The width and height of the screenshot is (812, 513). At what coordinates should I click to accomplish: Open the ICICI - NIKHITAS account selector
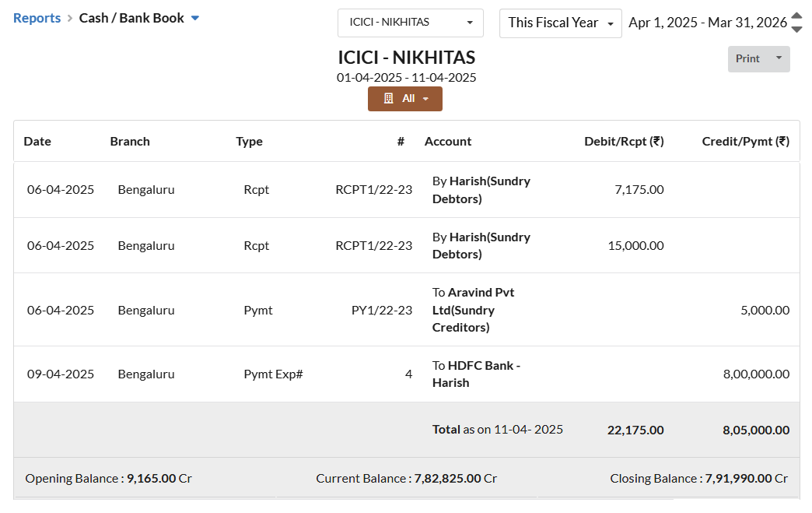coord(410,23)
